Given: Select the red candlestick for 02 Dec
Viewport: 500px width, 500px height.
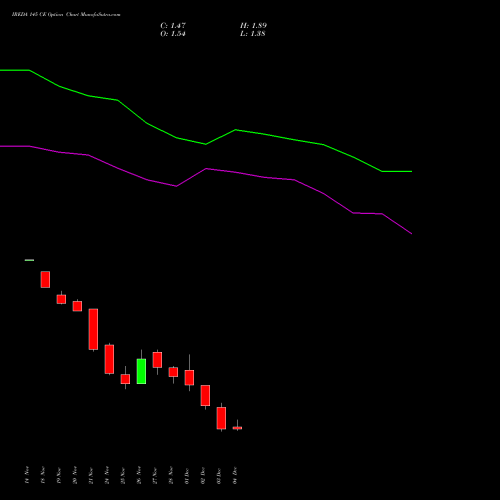Looking at the screenshot, I should pos(205,396).
